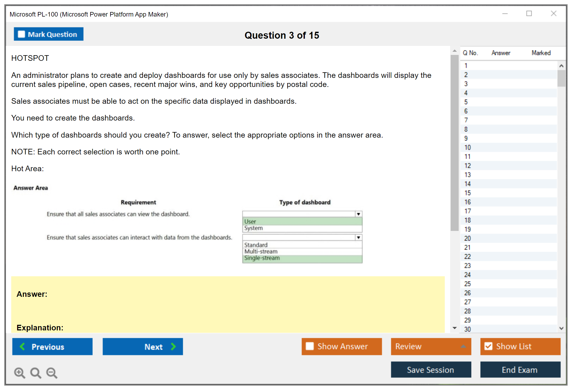This screenshot has height=392, width=574.
Task: Click the green left arrow on Previous
Action: (x=23, y=346)
